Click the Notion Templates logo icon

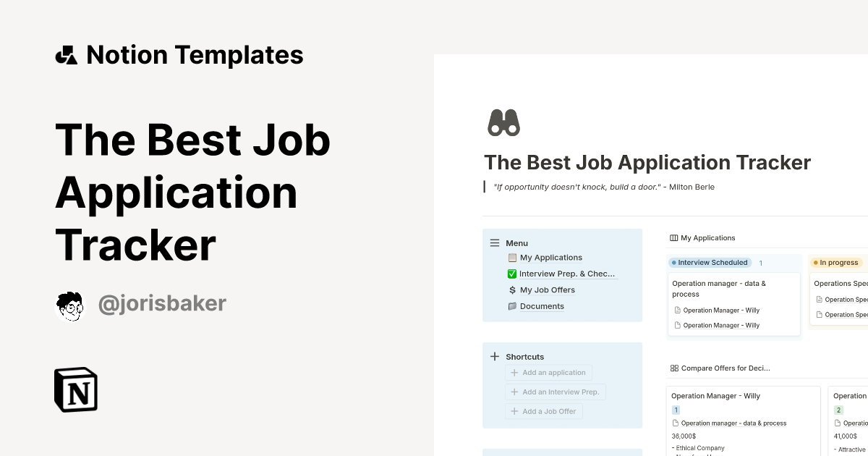pos(66,54)
